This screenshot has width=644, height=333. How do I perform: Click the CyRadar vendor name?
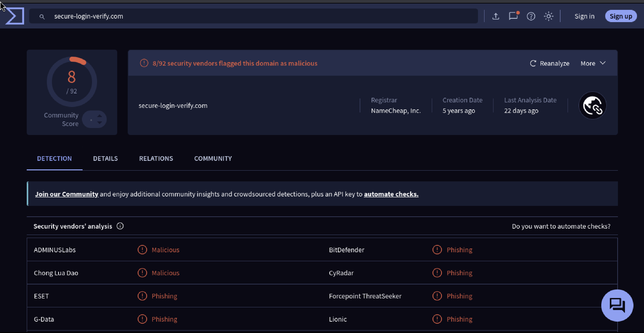tap(341, 273)
